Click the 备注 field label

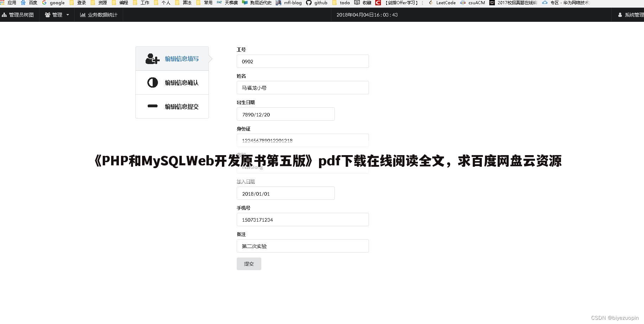241,234
